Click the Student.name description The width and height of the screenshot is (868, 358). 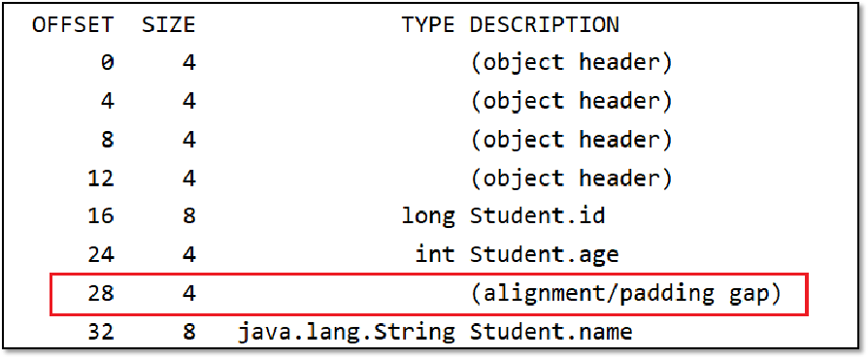pos(551,332)
